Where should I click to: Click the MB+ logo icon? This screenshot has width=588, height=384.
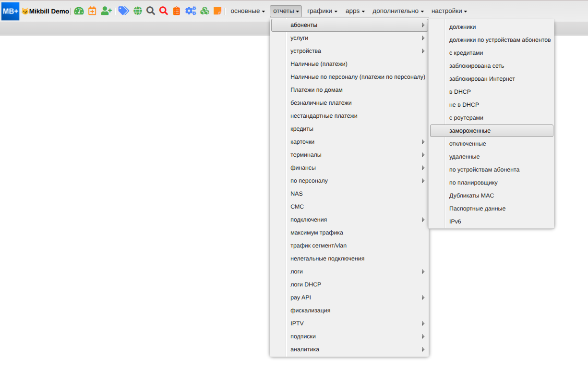tap(10, 11)
